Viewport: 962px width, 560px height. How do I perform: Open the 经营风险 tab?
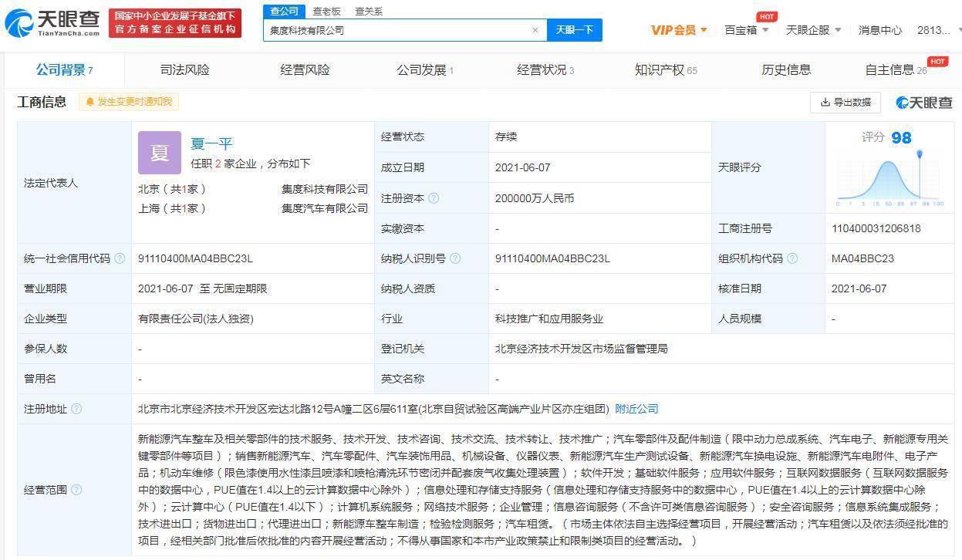tap(304, 69)
